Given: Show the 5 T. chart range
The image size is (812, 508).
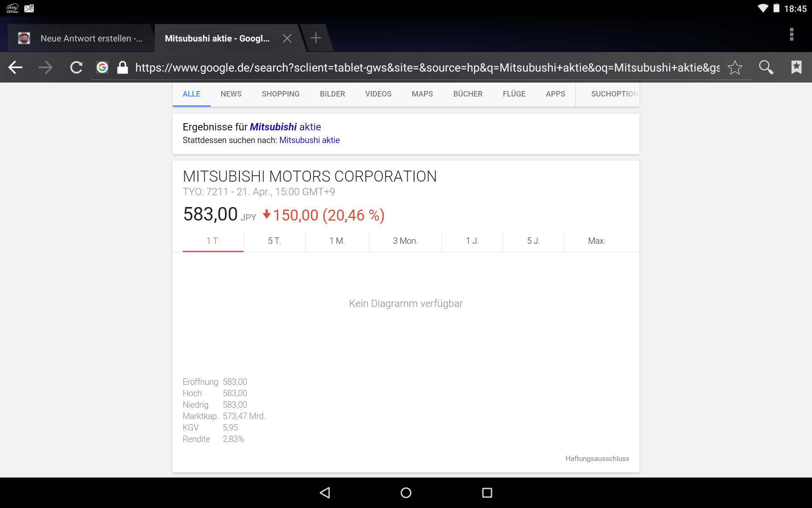Looking at the screenshot, I should point(274,241).
